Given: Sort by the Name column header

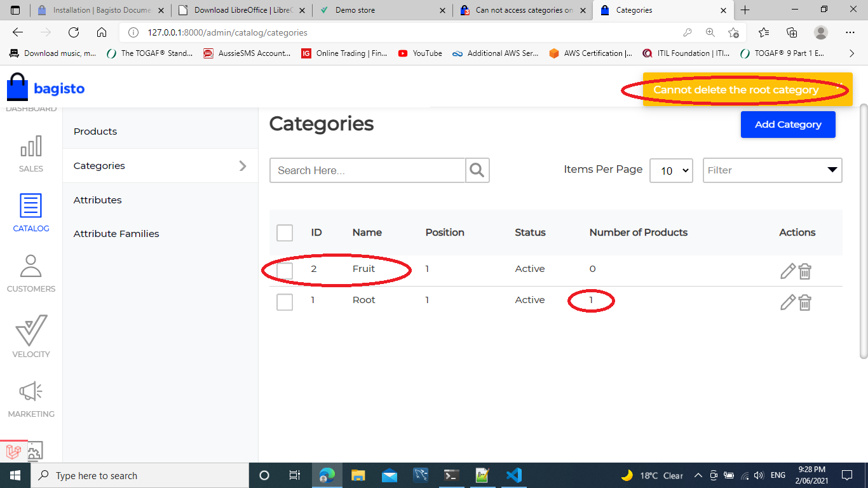Looking at the screenshot, I should [x=367, y=233].
